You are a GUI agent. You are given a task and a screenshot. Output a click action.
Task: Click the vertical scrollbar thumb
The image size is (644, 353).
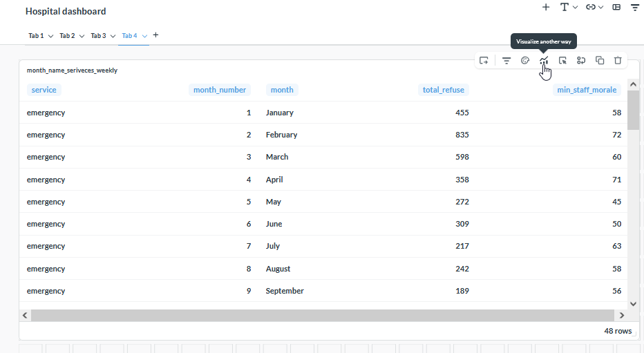point(634,110)
